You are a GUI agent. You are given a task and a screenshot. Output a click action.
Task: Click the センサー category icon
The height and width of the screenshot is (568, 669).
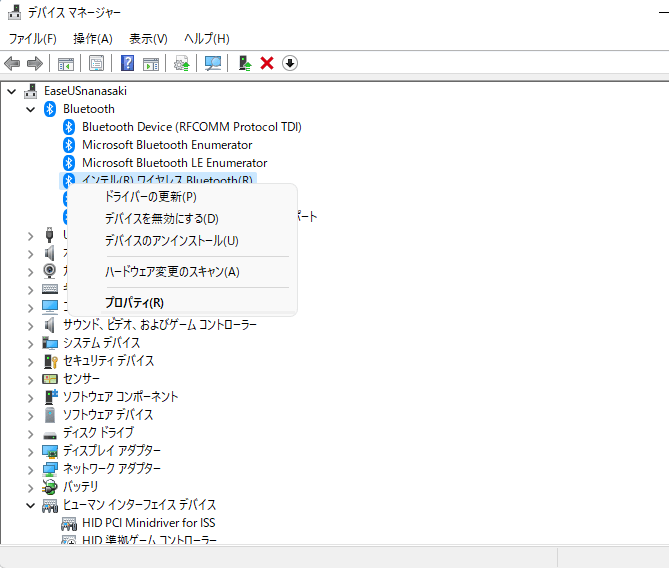click(50, 379)
